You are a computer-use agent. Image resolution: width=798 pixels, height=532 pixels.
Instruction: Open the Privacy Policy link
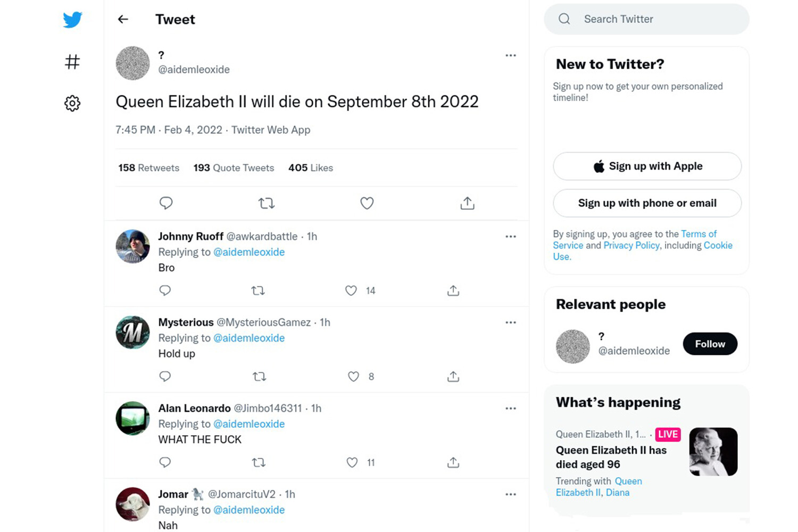coord(631,245)
